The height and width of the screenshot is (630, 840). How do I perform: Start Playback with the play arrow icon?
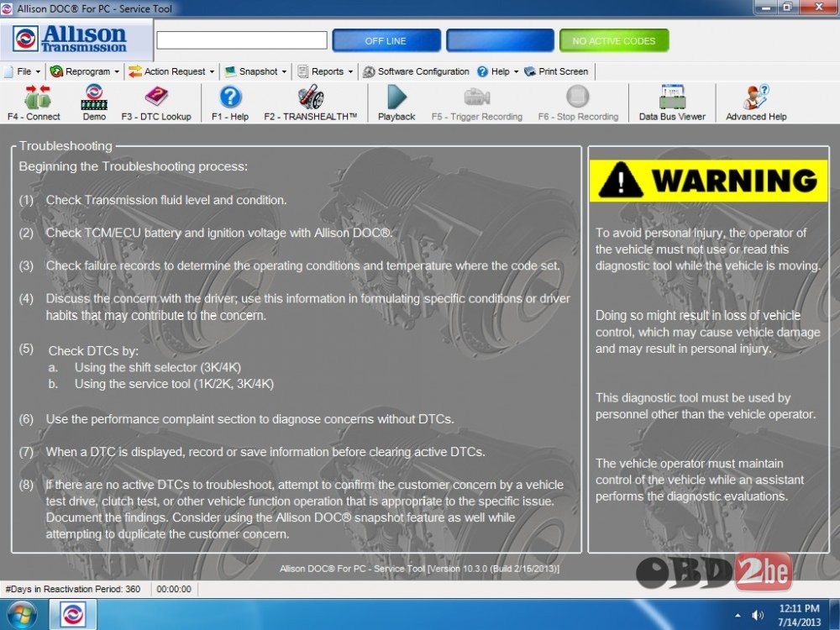396,97
